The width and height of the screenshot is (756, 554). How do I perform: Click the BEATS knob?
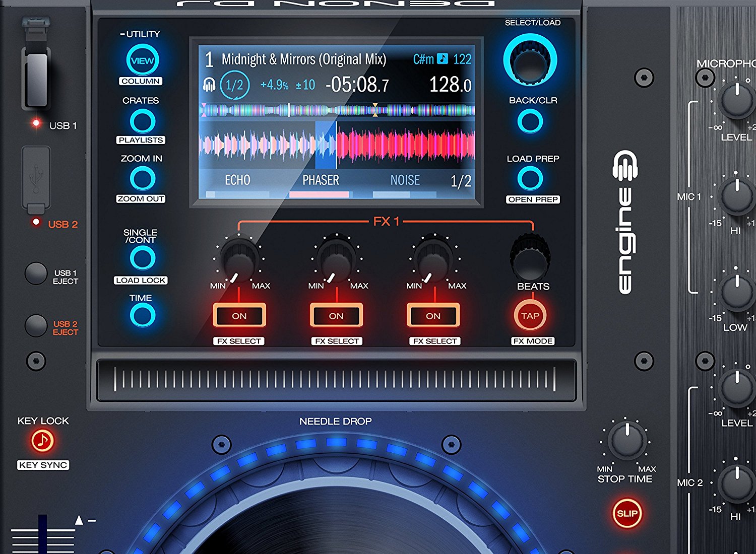530,257
